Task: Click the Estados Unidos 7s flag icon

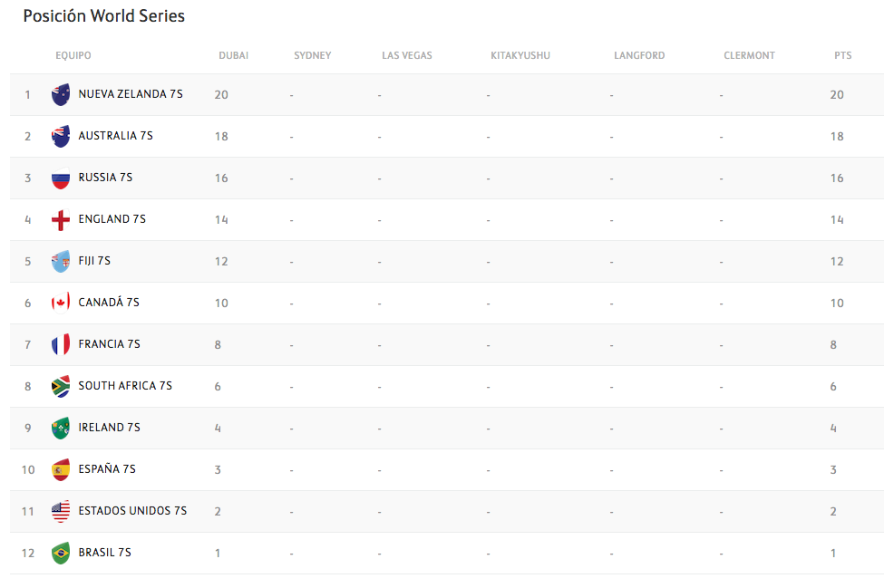Action: click(x=61, y=511)
